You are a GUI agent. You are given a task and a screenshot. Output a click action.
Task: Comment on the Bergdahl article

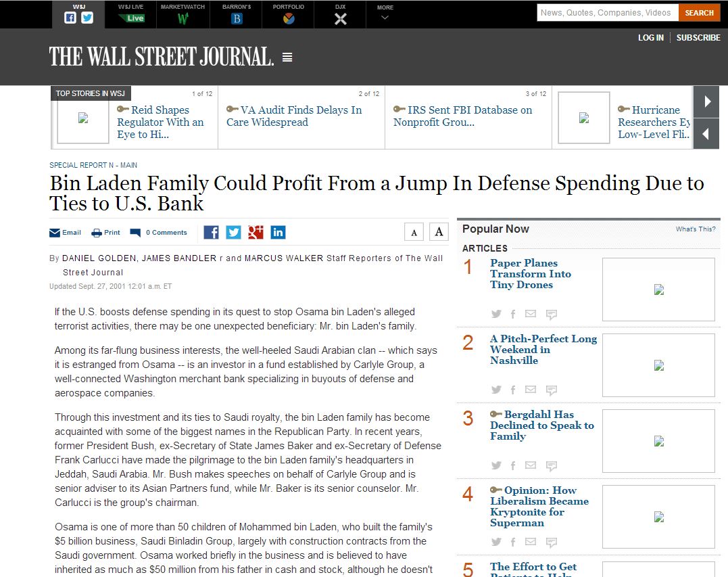point(552,467)
